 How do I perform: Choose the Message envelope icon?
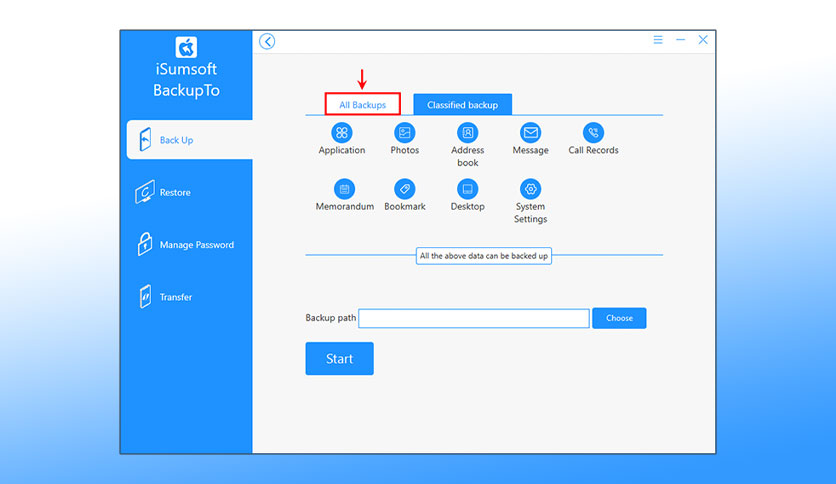tap(530, 133)
